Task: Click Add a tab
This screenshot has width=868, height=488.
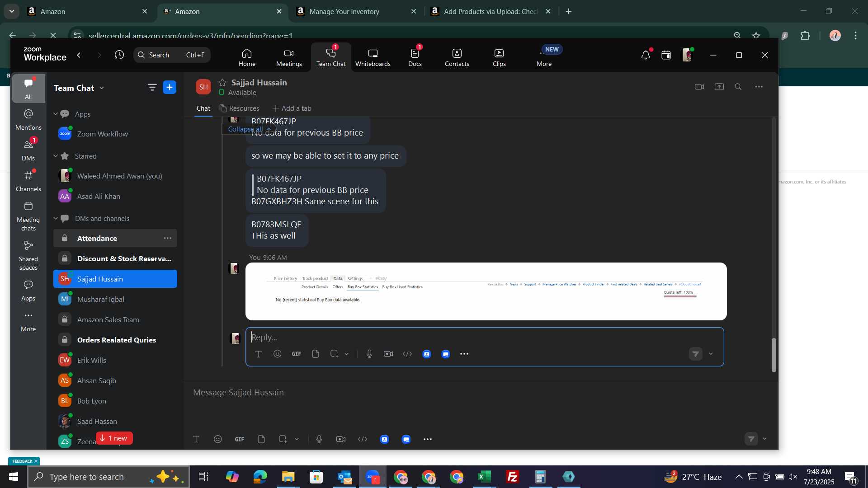Action: tap(292, 108)
